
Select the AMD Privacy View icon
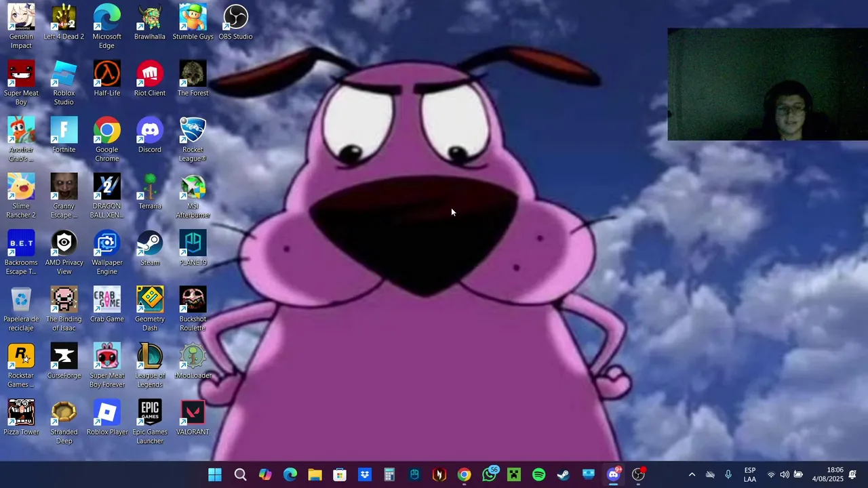pyautogui.click(x=64, y=253)
